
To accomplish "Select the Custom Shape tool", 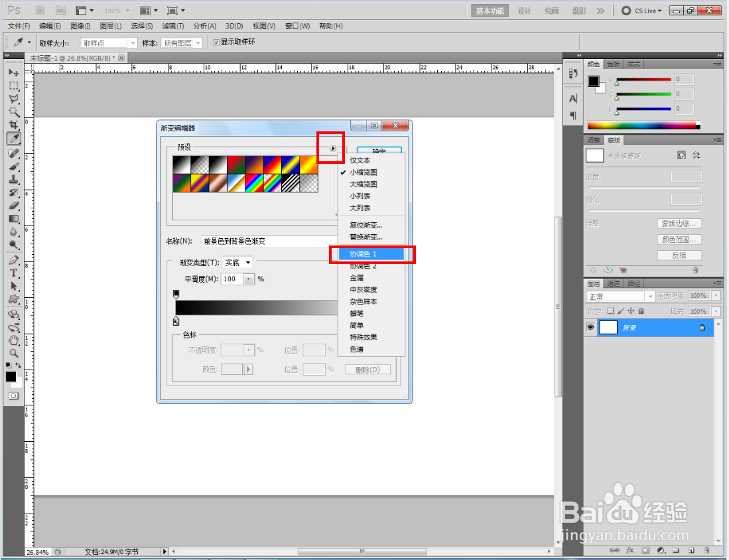I will [x=13, y=299].
